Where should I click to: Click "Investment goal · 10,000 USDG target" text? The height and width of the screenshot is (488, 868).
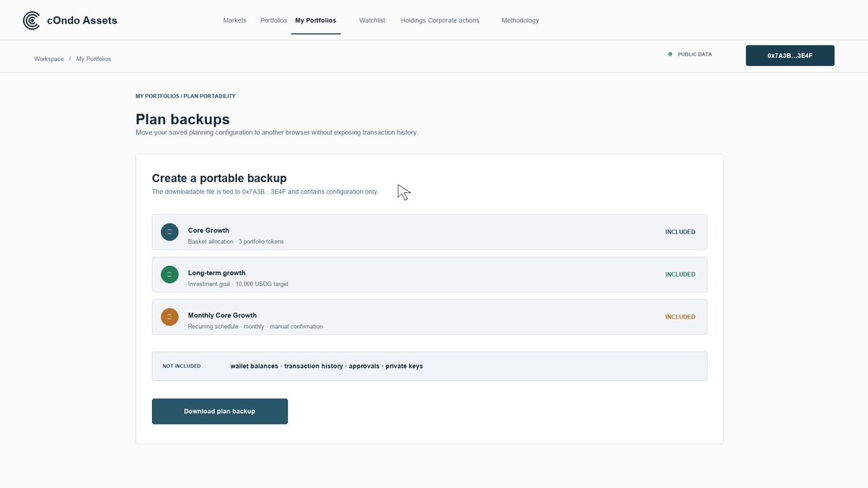(238, 284)
